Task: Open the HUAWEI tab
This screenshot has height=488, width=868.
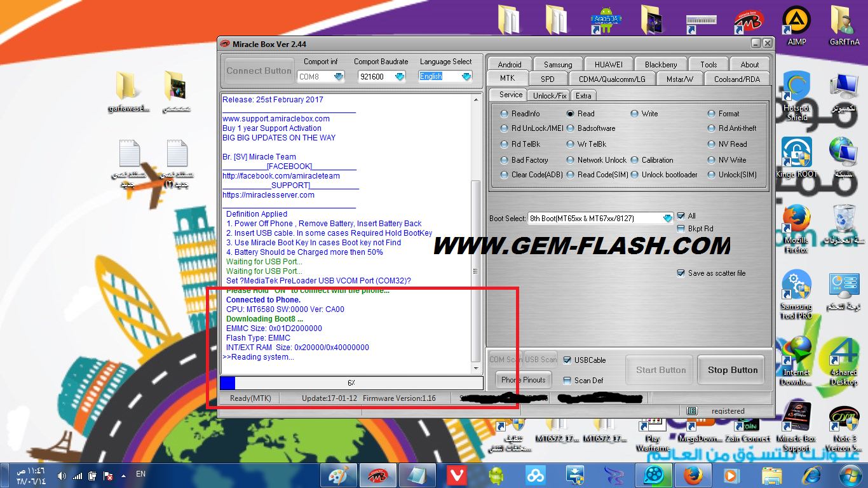Action: pyautogui.click(x=608, y=64)
